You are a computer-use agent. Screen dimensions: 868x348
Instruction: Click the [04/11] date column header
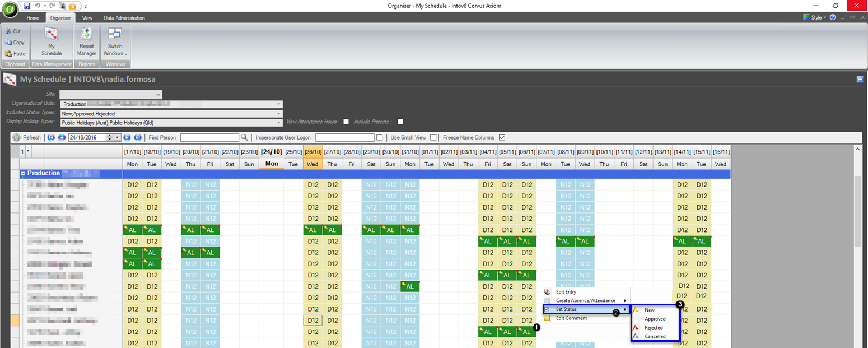pos(488,152)
